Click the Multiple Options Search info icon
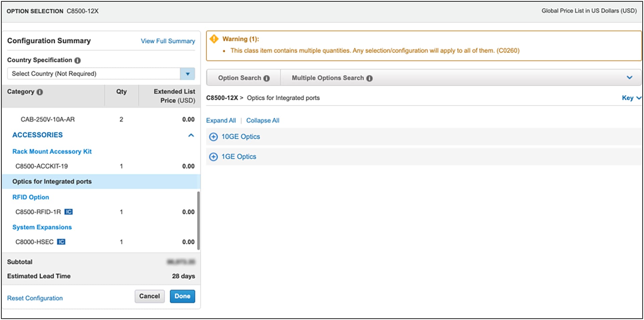 [x=369, y=78]
